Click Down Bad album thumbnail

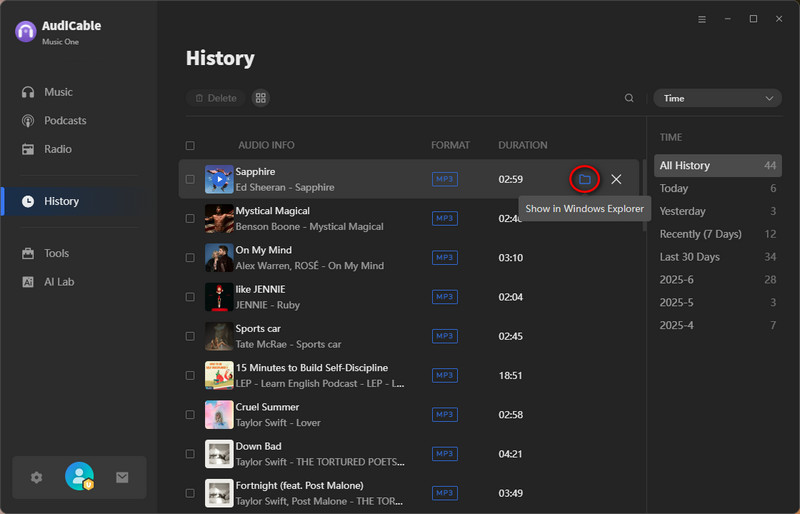(219, 454)
